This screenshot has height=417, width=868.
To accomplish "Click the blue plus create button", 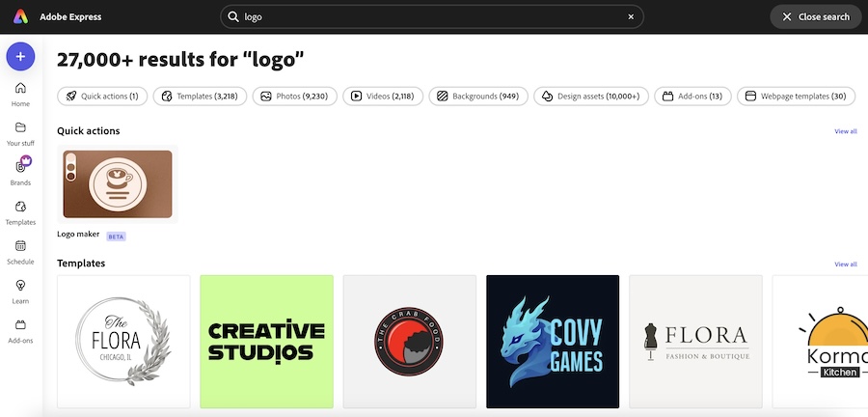I will click(x=20, y=57).
